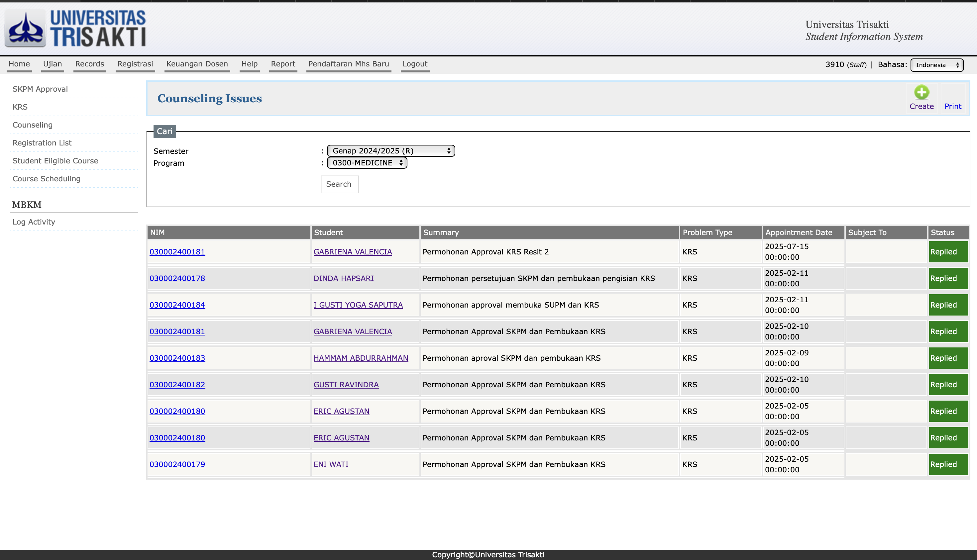Click Logout in the top menu

[x=414, y=64]
